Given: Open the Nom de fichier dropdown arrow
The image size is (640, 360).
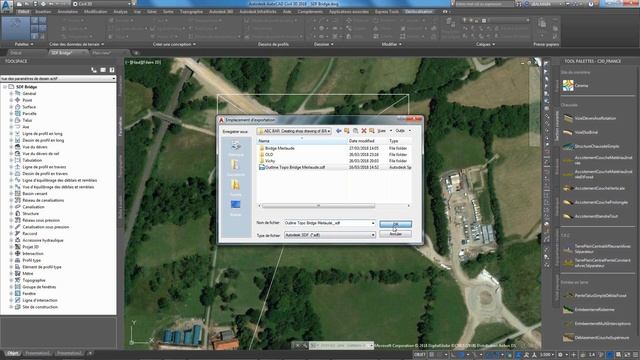Looking at the screenshot, I should [x=373, y=223].
